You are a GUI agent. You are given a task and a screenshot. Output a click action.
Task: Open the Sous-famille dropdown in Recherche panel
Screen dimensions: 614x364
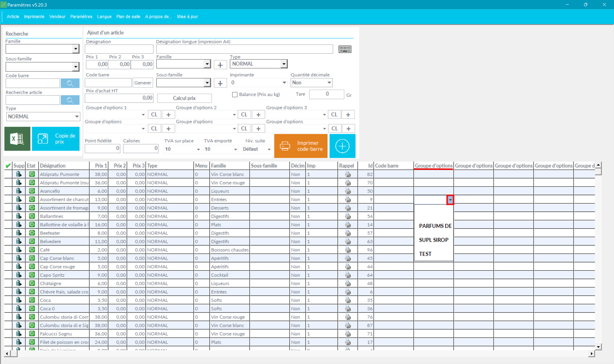76,67
